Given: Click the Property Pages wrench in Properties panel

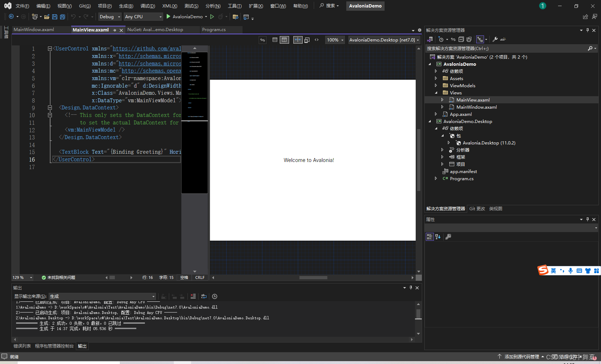Looking at the screenshot, I should tap(448, 237).
